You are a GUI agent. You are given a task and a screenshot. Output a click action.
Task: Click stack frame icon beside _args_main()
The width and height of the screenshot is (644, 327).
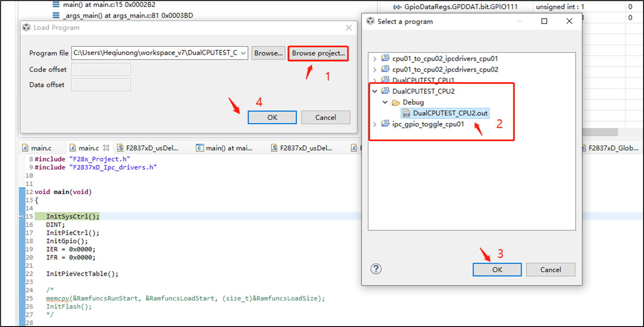point(56,15)
